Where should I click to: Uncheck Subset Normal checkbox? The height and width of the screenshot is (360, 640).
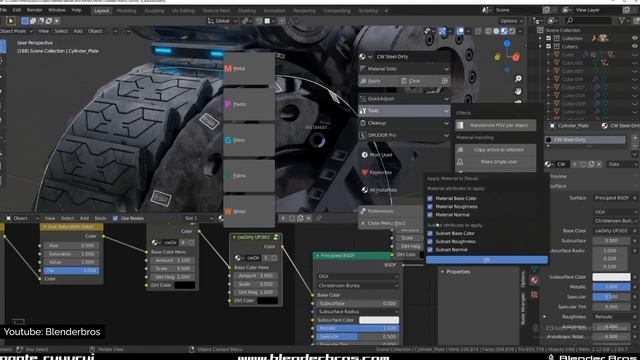click(430, 249)
